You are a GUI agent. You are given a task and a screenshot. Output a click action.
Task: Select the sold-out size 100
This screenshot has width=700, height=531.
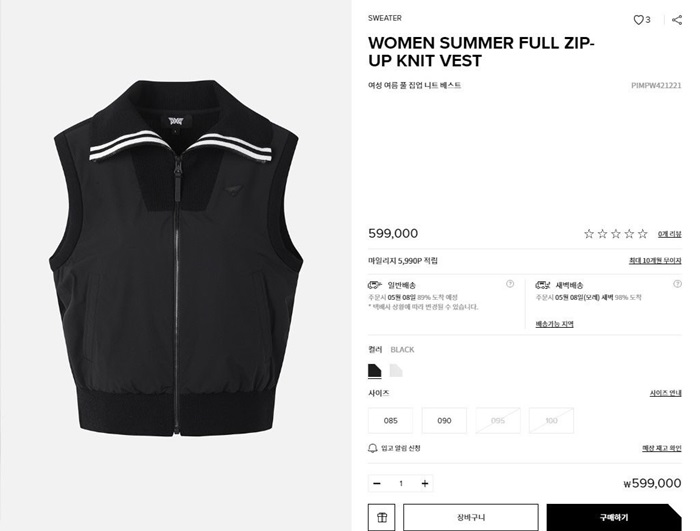coord(551,421)
